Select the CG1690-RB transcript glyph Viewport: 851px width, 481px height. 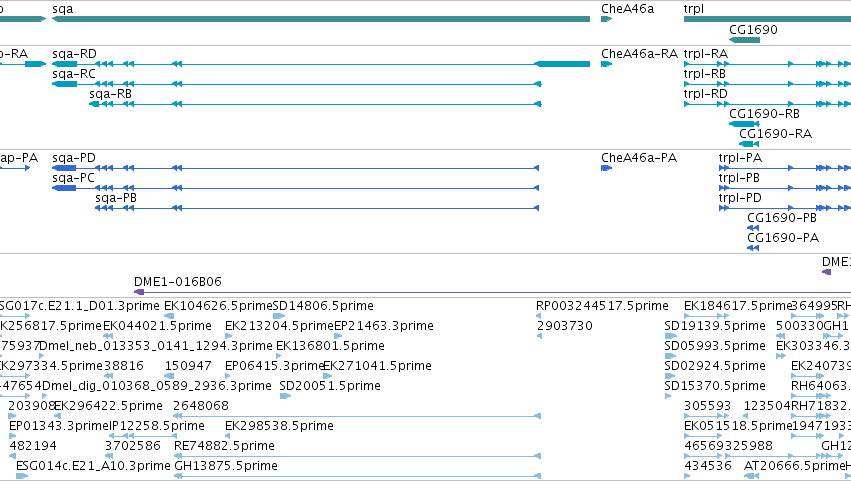point(744,124)
